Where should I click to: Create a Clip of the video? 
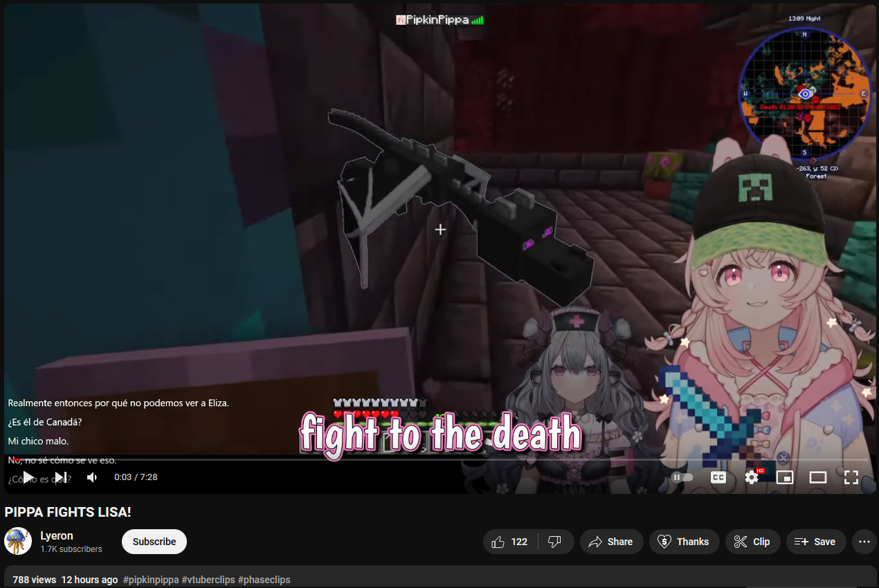[752, 542]
